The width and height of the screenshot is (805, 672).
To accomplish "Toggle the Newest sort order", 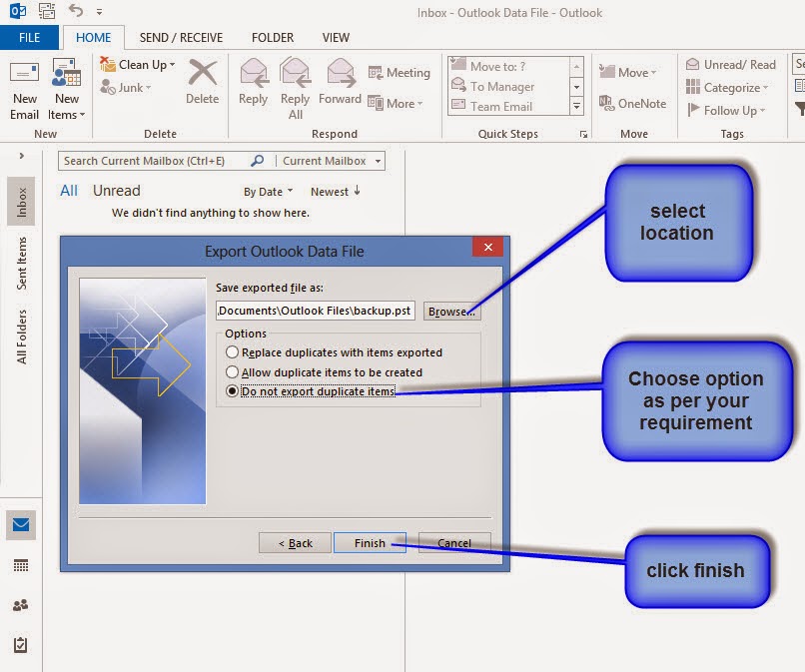I will 336,192.
